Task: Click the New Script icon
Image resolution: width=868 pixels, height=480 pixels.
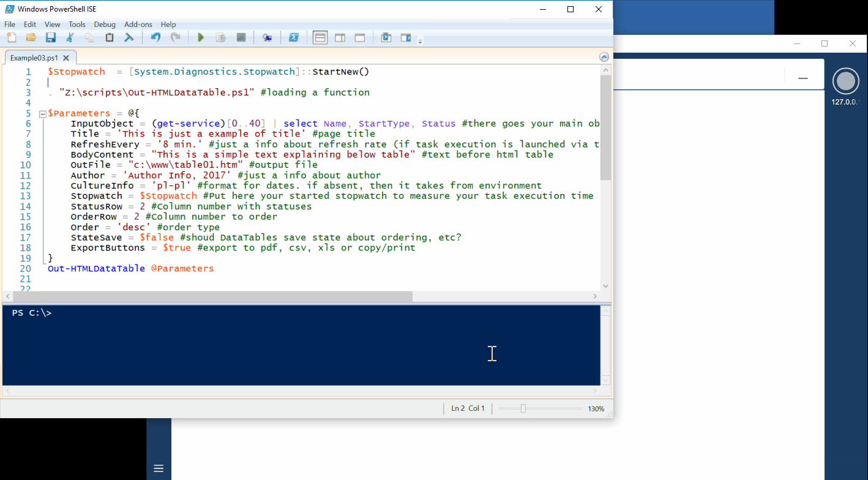Action: [11, 38]
